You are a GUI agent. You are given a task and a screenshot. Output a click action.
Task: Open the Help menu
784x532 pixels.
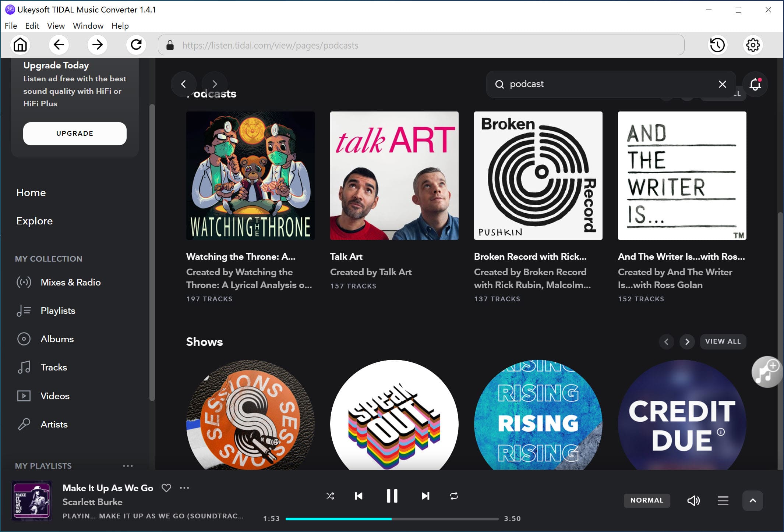coord(120,26)
